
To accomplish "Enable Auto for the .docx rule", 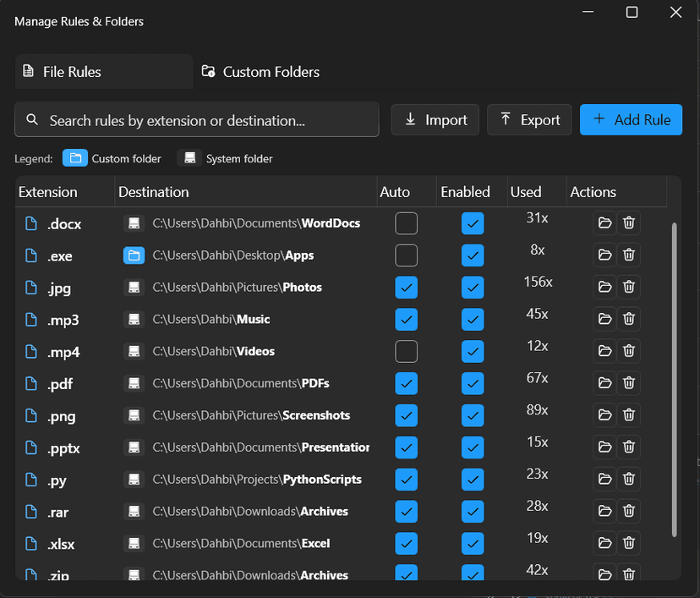I will (406, 222).
